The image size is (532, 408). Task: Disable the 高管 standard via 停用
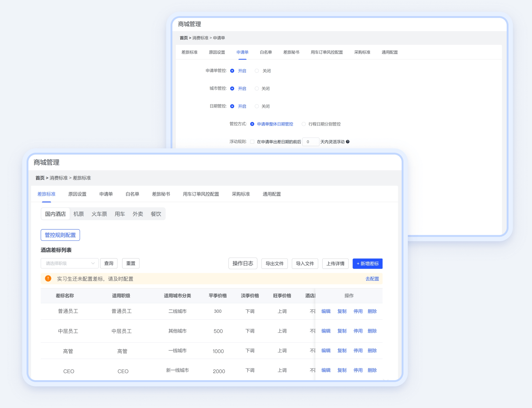click(x=358, y=351)
